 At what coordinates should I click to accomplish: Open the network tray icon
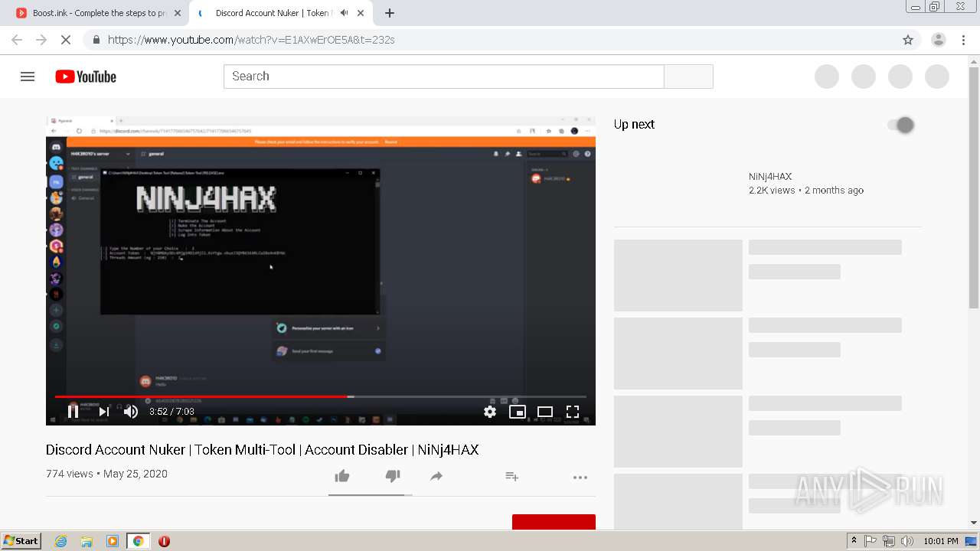(889, 541)
